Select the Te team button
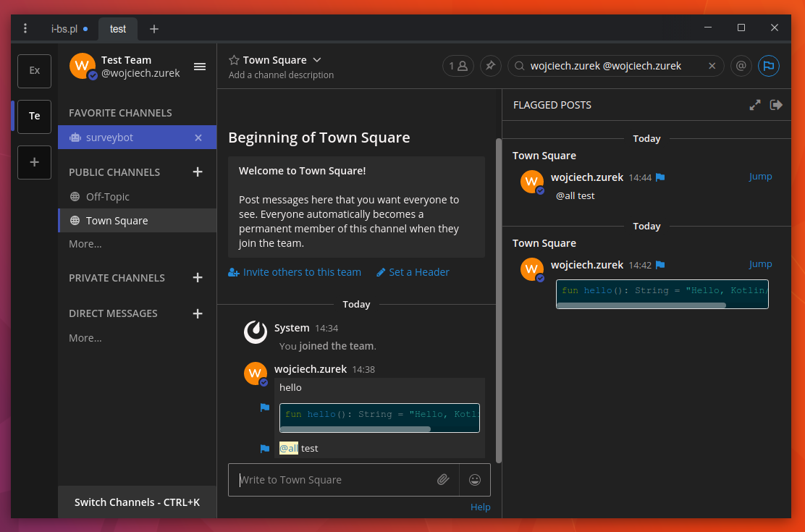Image resolution: width=805 pixels, height=532 pixels. 35,117
